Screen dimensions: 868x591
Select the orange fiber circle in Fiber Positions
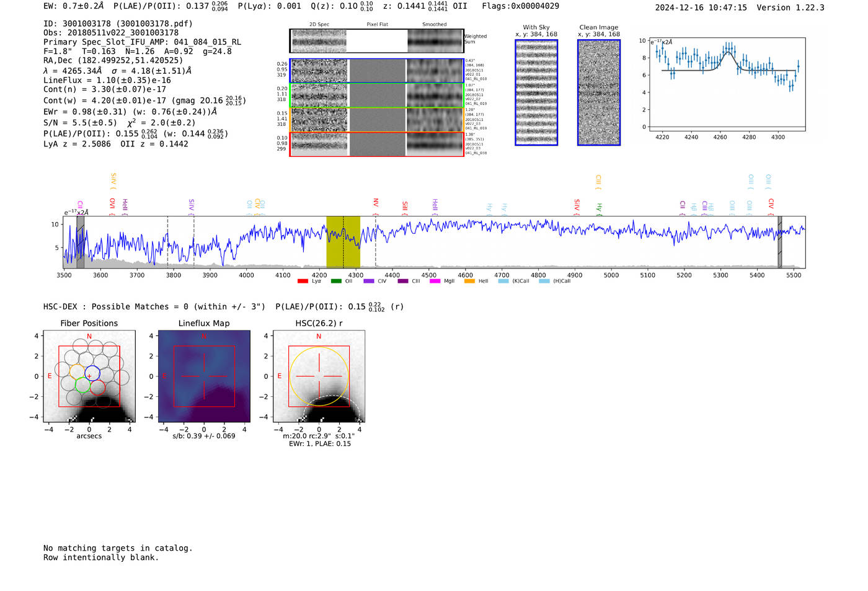pyautogui.click(x=77, y=372)
